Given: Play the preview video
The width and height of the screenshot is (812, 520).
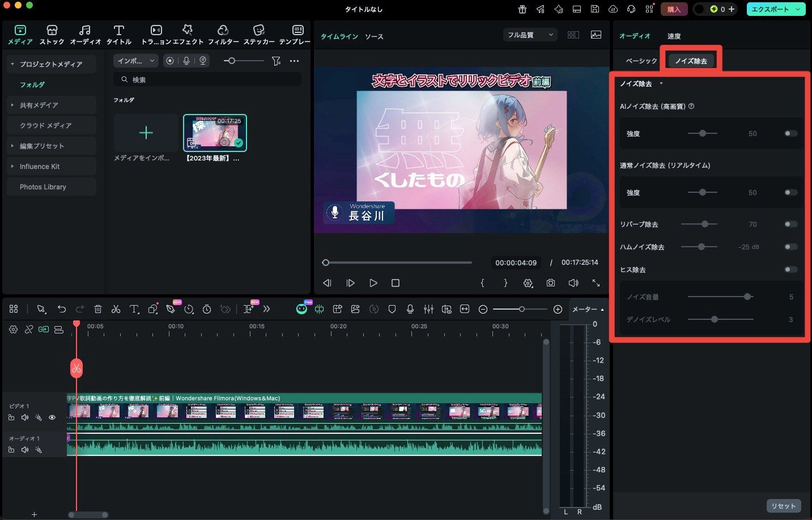Looking at the screenshot, I should pyautogui.click(x=373, y=282).
